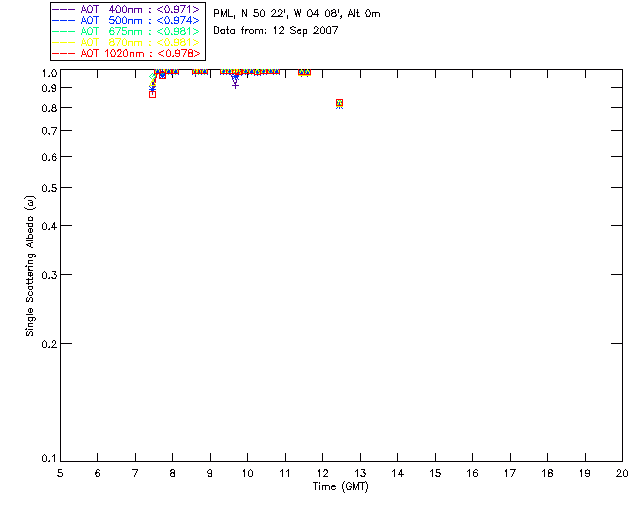Click the isolated data point near 12.5 hours
This screenshot has width=640, height=512.
pos(339,103)
